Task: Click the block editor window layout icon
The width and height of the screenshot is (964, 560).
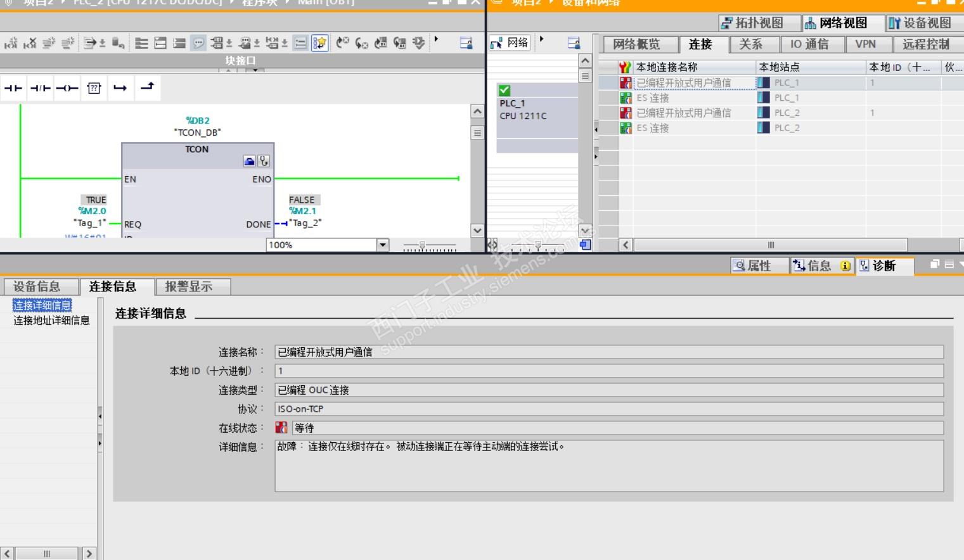Action: [466, 43]
